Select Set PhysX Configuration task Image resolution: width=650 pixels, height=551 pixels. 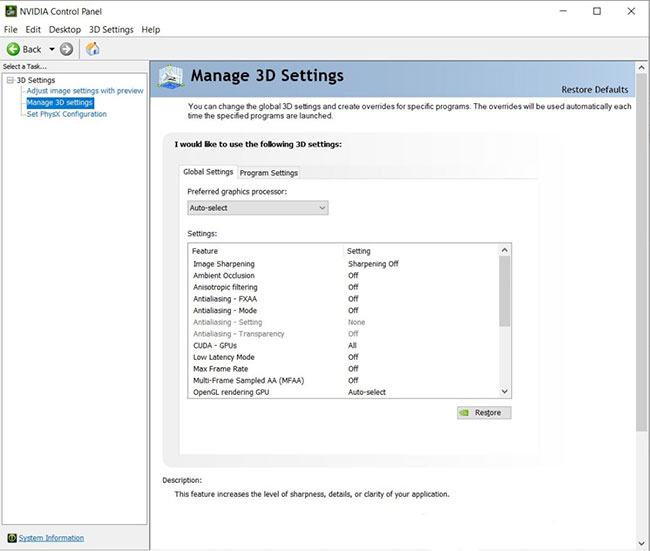[x=66, y=114]
